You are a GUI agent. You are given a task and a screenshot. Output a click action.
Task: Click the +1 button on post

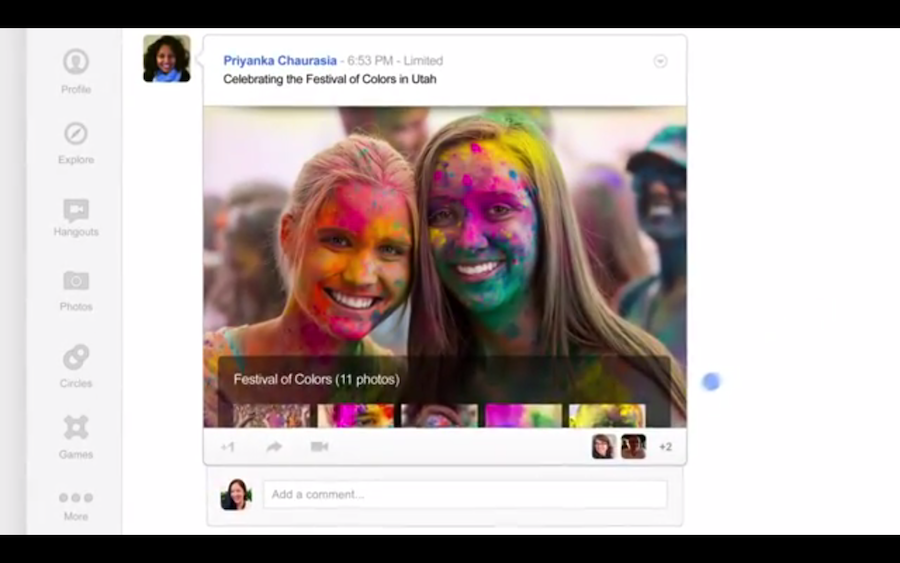pos(228,446)
